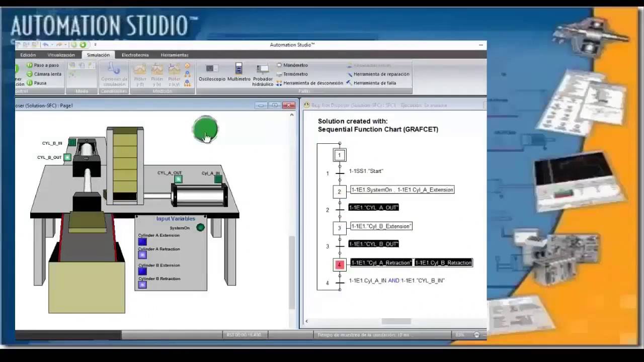Choose Herramienta de falla
The width and height of the screenshot is (644, 362).
pyautogui.click(x=371, y=83)
